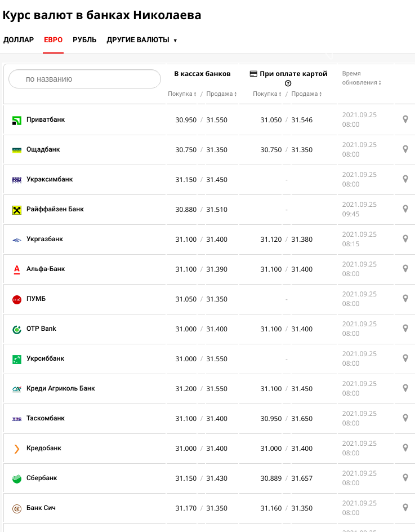
Task: Click the OTP Bank logo icon
Action: [x=17, y=330]
